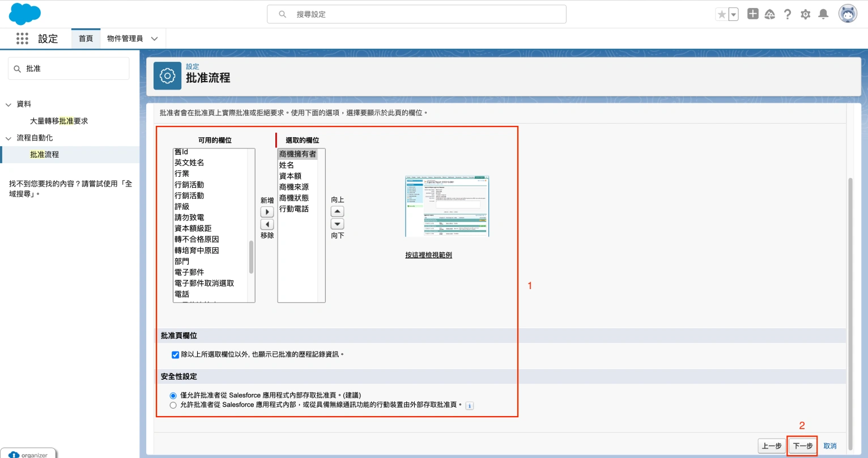
Task: Open the notifications bell
Action: coord(823,14)
